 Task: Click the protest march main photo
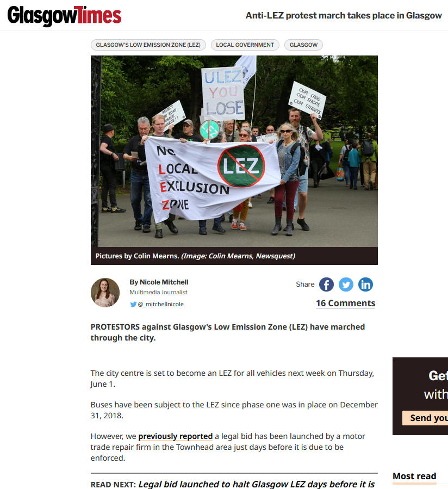click(x=234, y=151)
